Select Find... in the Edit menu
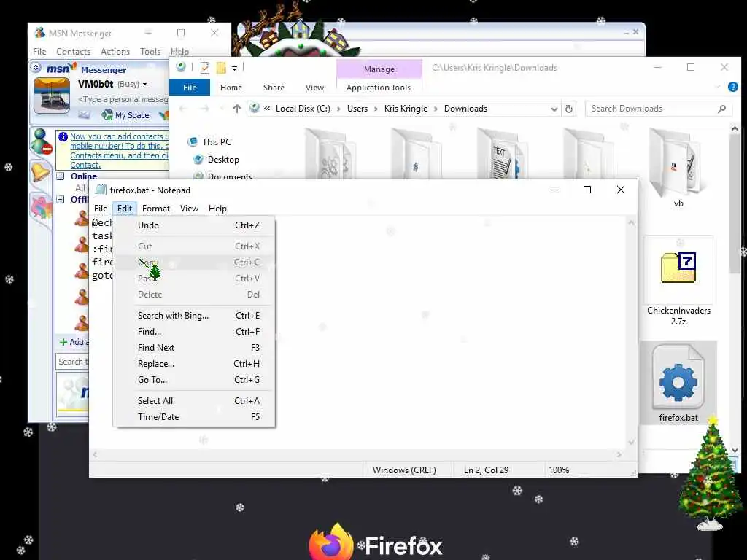This screenshot has height=560, width=747. click(194, 332)
